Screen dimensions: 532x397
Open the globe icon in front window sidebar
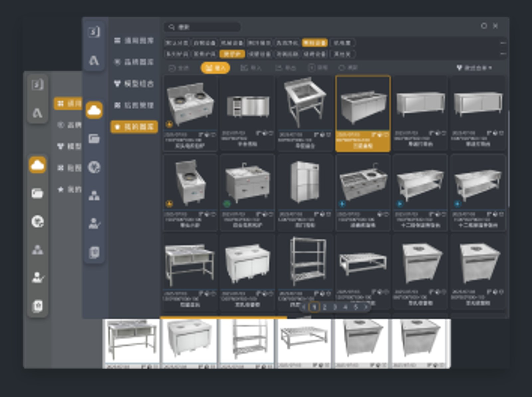click(94, 167)
